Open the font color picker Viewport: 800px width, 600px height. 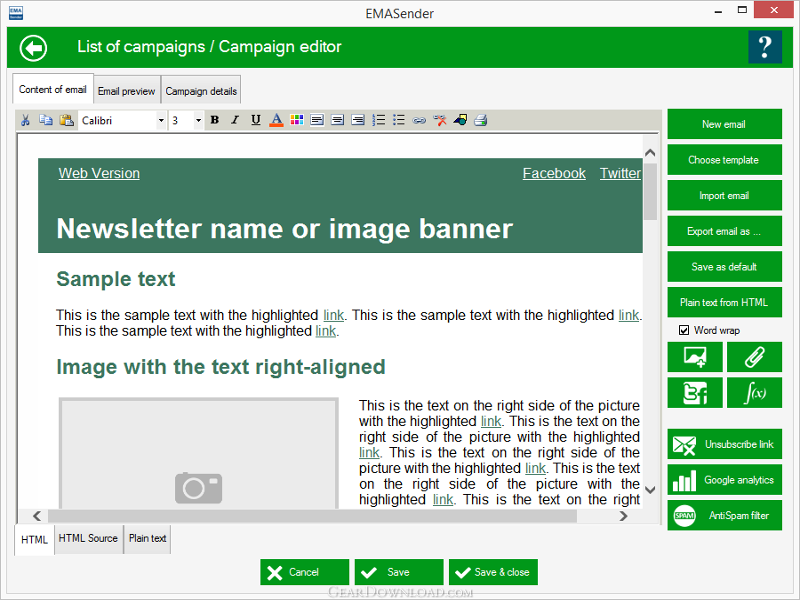(276, 120)
